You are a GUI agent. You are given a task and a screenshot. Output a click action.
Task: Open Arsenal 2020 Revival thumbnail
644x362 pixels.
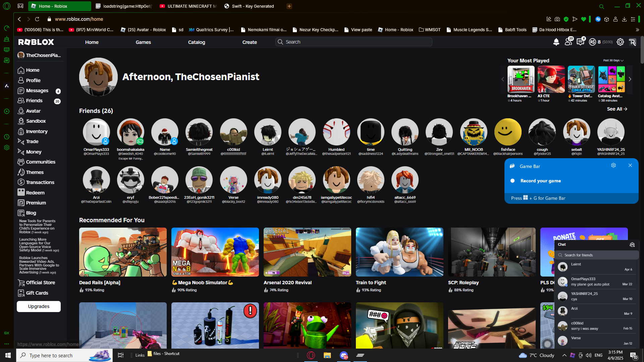pyautogui.click(x=307, y=252)
